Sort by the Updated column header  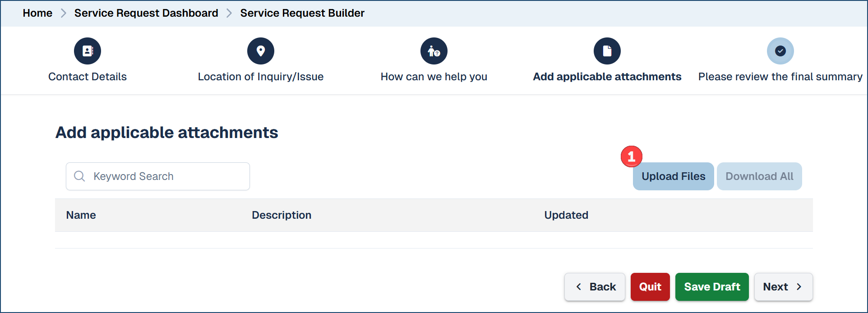pos(566,215)
